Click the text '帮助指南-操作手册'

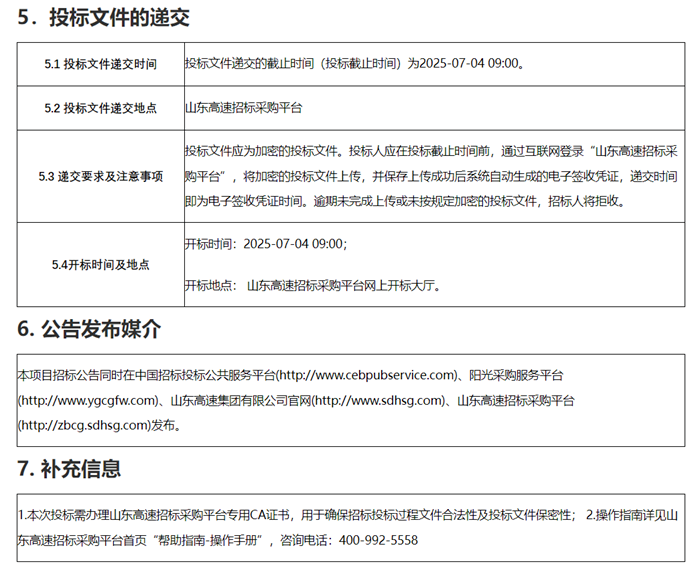pos(208,540)
